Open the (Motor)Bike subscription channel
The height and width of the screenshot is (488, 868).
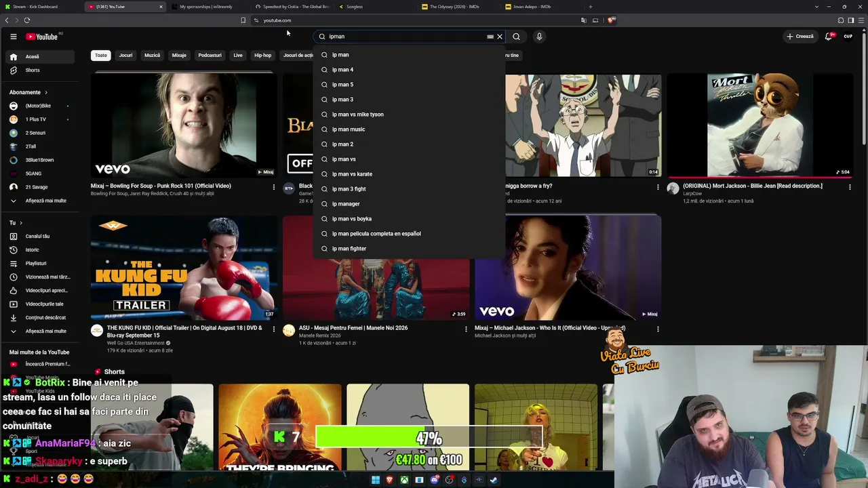(41, 106)
